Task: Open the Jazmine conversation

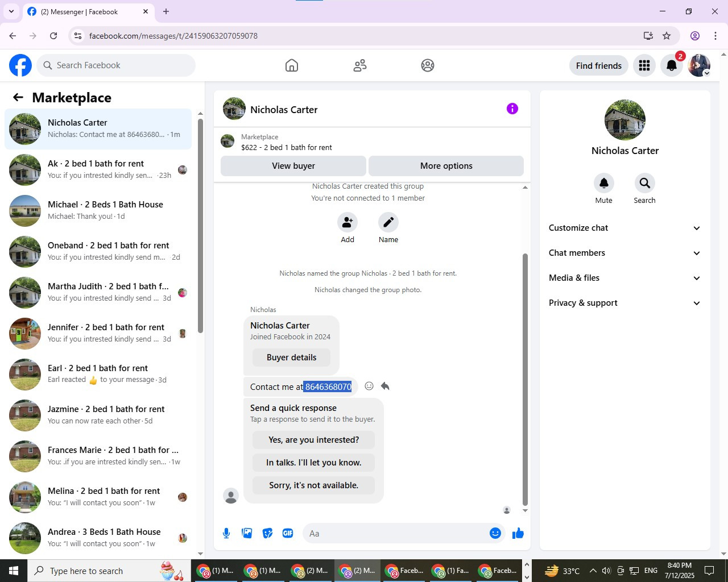Action: [x=98, y=415]
